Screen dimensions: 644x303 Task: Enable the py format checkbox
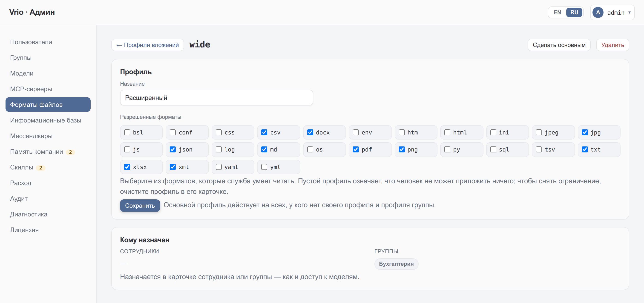pyautogui.click(x=447, y=149)
